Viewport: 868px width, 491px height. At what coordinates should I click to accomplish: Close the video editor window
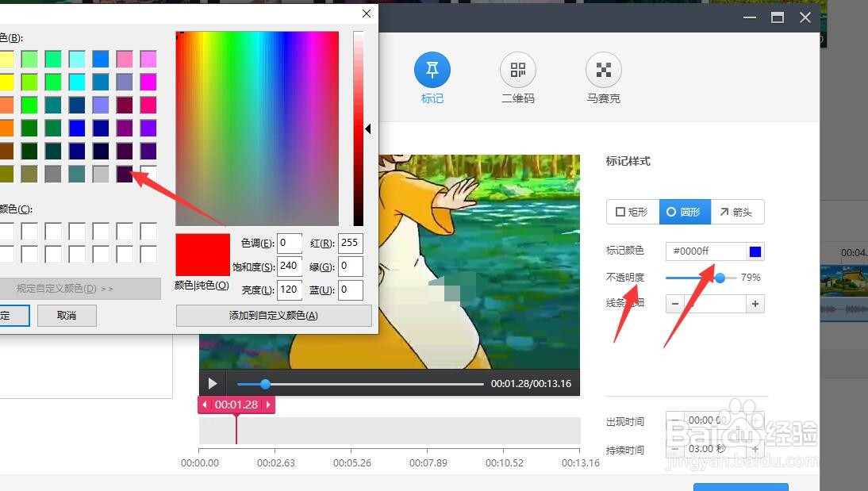(x=805, y=17)
